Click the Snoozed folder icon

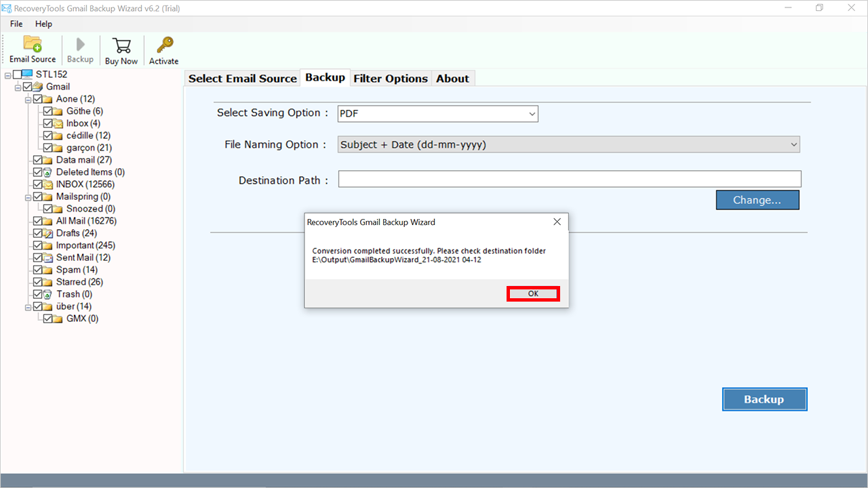(58, 209)
